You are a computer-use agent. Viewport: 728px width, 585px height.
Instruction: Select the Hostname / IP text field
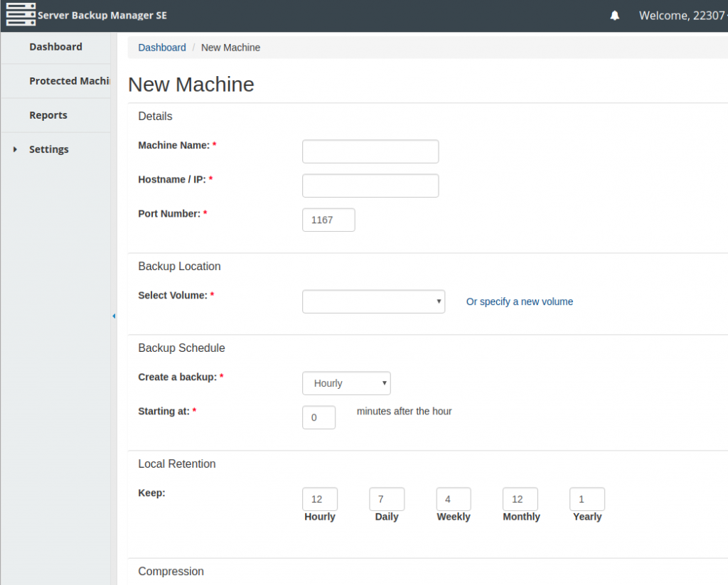tap(370, 186)
